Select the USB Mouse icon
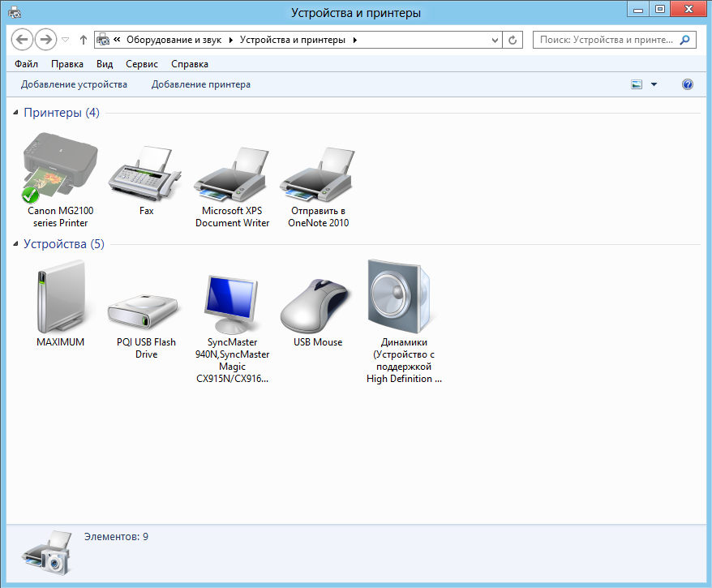This screenshot has width=712, height=588. pyautogui.click(x=315, y=306)
